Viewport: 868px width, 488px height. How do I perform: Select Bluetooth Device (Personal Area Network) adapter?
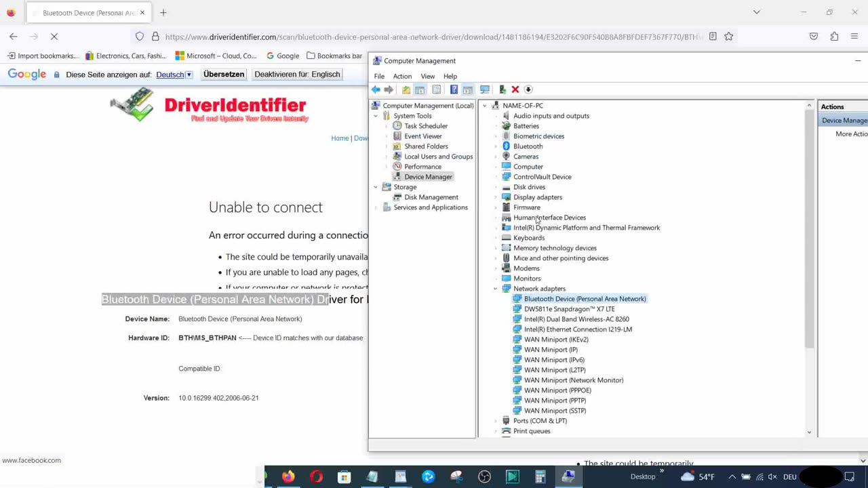coord(585,299)
